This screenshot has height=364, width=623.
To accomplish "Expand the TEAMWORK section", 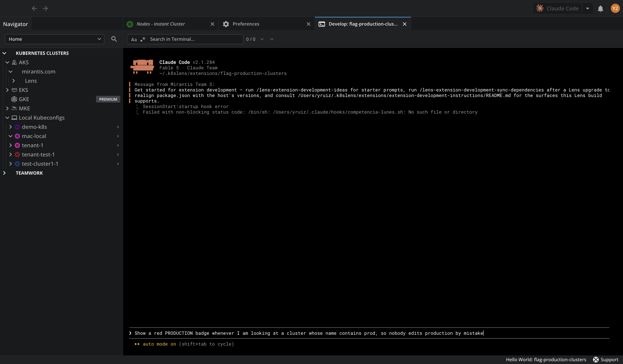I will pyautogui.click(x=4, y=173).
